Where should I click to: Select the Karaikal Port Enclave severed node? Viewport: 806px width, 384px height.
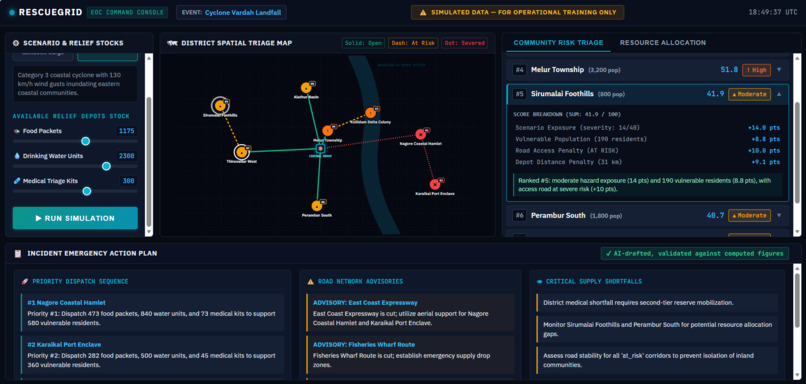[434, 184]
